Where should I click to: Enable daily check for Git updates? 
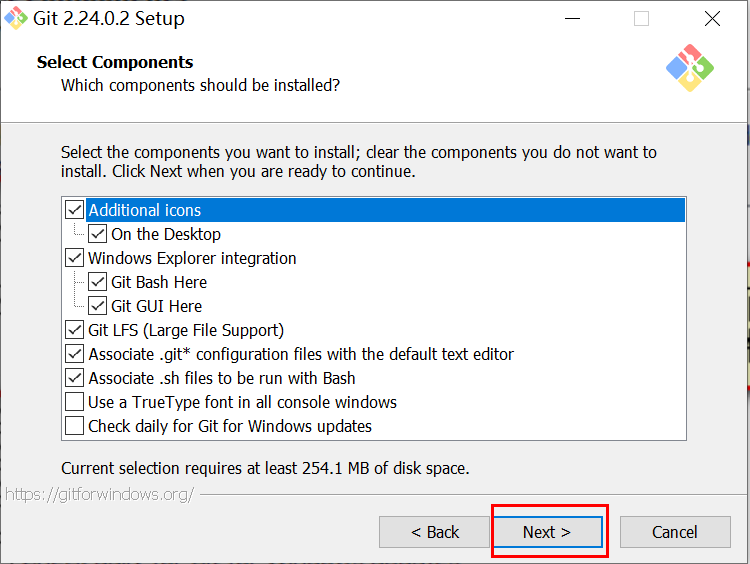75,426
